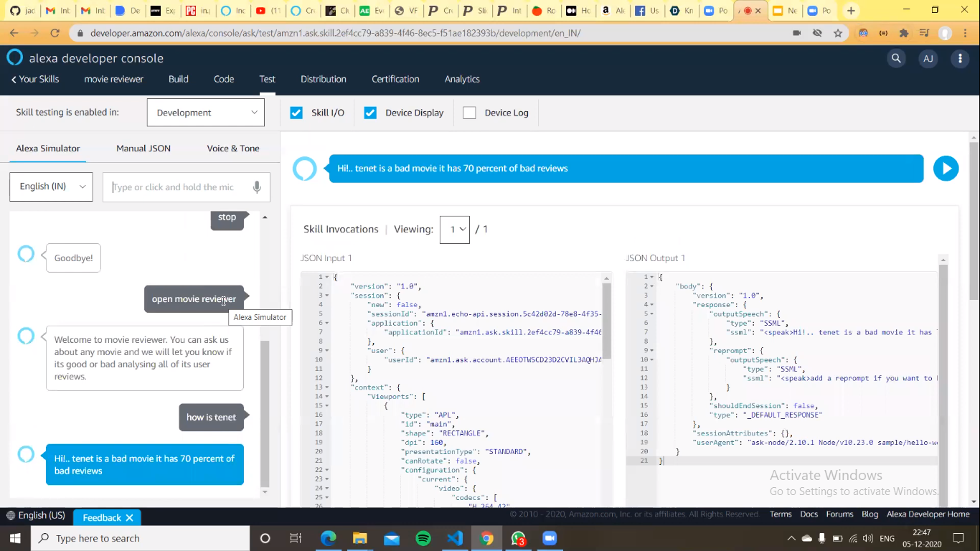Open the console three-dot options menu
Image resolution: width=980 pixels, height=551 pixels.
960,58
